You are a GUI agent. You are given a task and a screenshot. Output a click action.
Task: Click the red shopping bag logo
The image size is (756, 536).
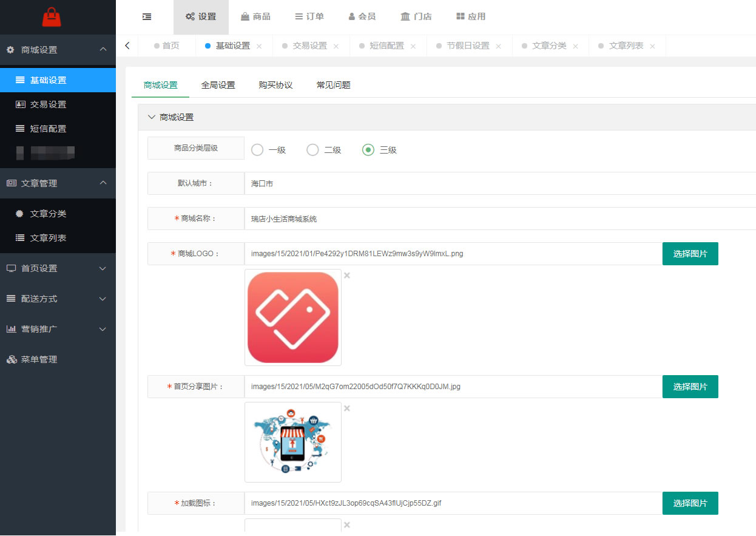tap(52, 17)
